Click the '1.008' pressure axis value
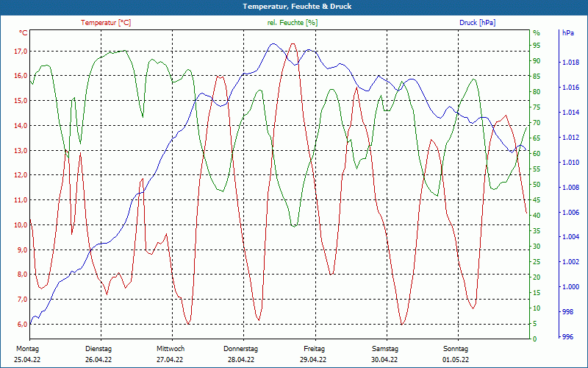The height and width of the screenshot is (368, 588). click(571, 188)
